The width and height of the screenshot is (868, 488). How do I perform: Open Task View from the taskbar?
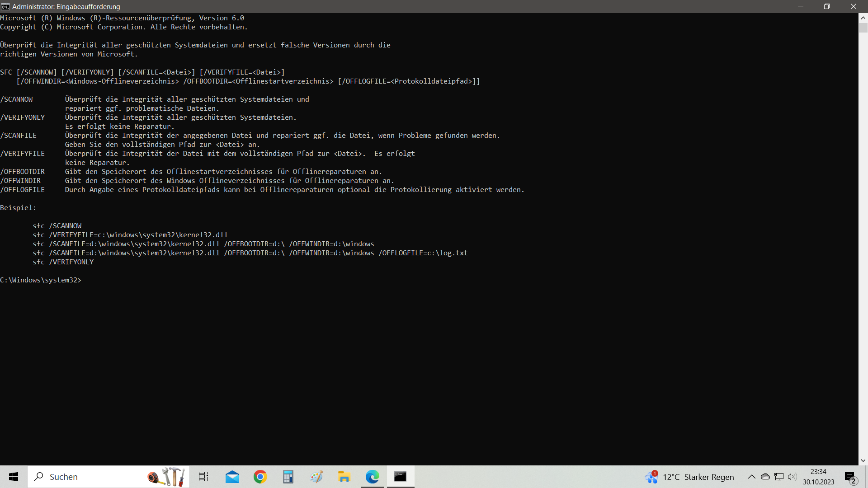click(x=203, y=477)
